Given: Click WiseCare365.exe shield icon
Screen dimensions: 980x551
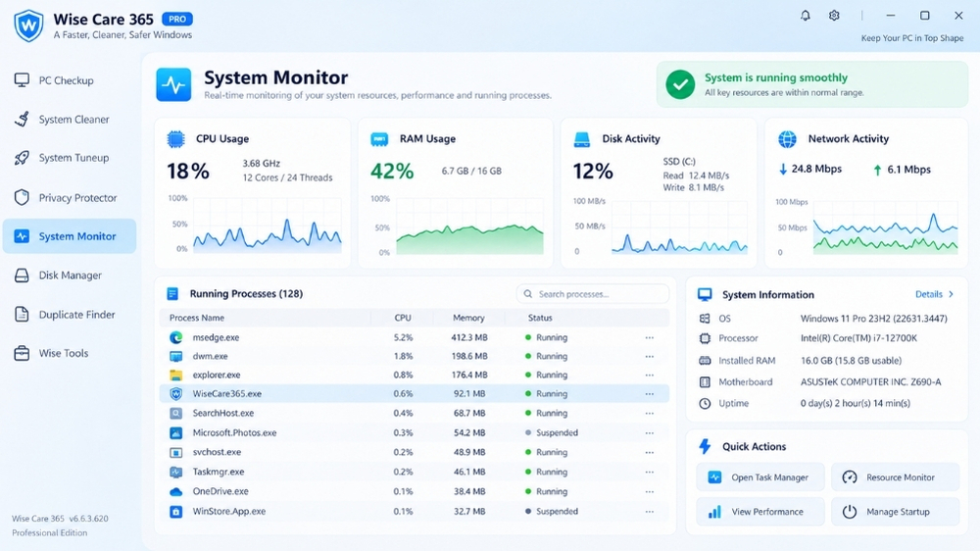Looking at the screenshot, I should (x=176, y=394).
